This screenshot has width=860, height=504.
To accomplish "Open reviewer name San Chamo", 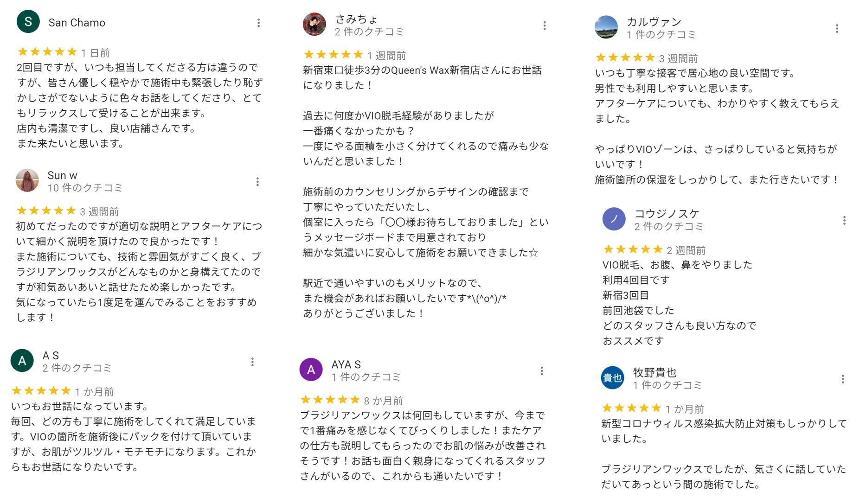I will point(77,23).
